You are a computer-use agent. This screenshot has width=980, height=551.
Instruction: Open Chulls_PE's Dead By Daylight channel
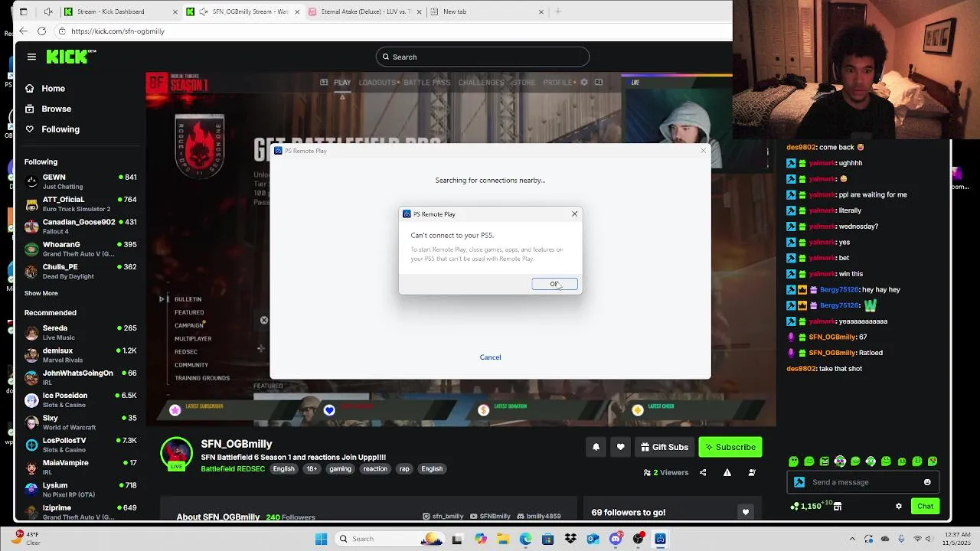[80, 271]
